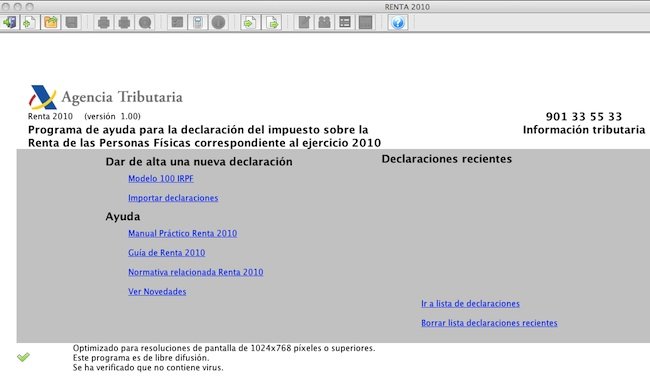Click the 'Declaraciones recientes' heading
The width and height of the screenshot is (650, 379).
446,159
